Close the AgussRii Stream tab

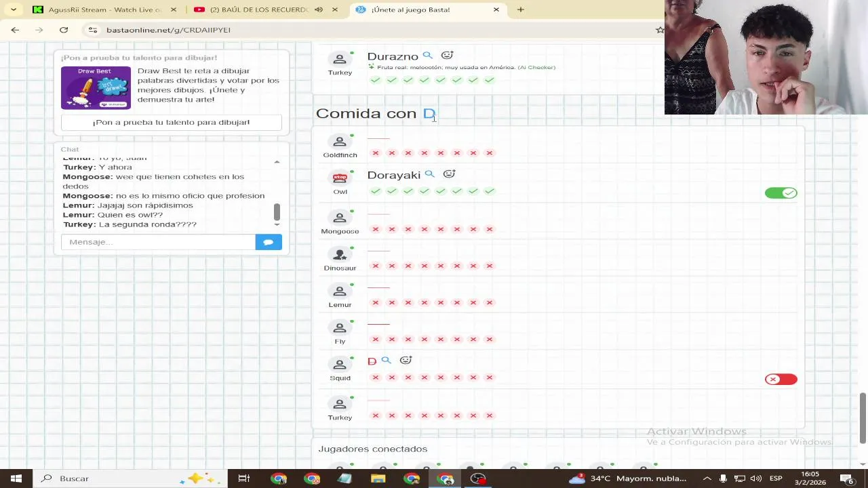point(174,9)
